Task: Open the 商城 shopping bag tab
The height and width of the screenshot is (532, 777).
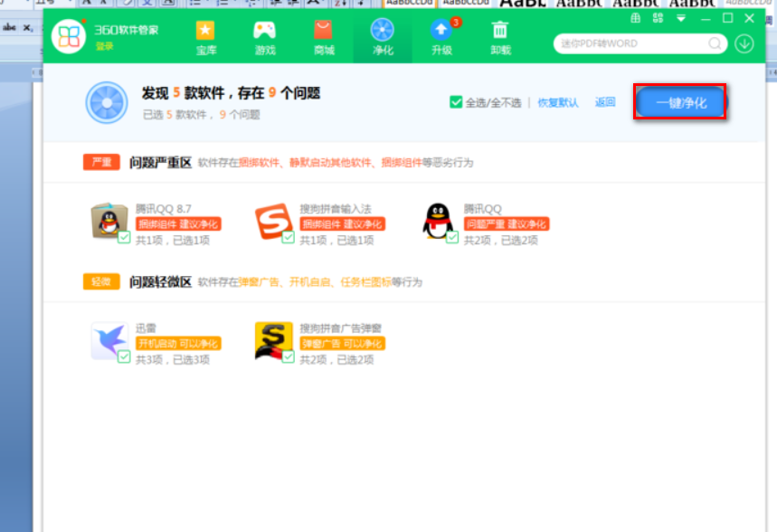Action: 324,38
